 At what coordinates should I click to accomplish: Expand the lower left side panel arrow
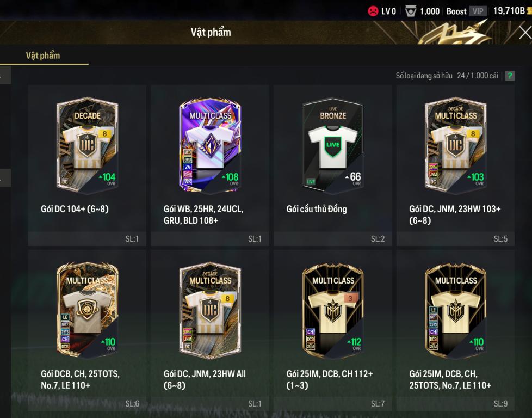pyautogui.click(x=5, y=177)
